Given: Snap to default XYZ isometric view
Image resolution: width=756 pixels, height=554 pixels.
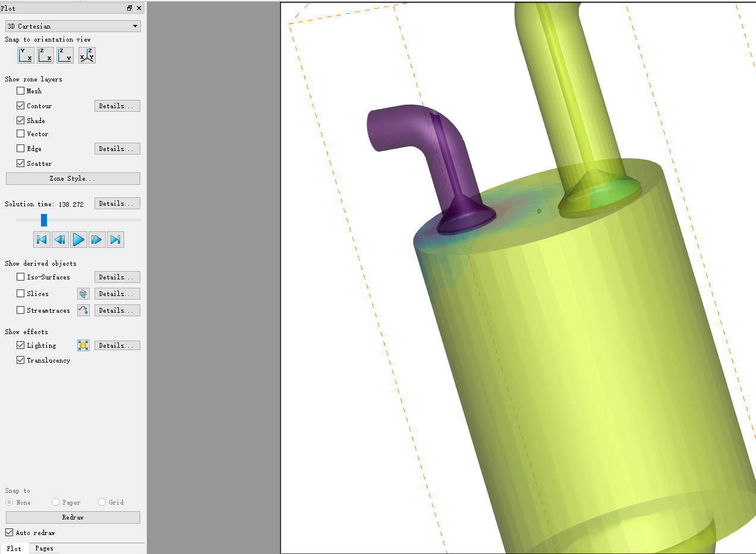Looking at the screenshot, I should coord(87,55).
